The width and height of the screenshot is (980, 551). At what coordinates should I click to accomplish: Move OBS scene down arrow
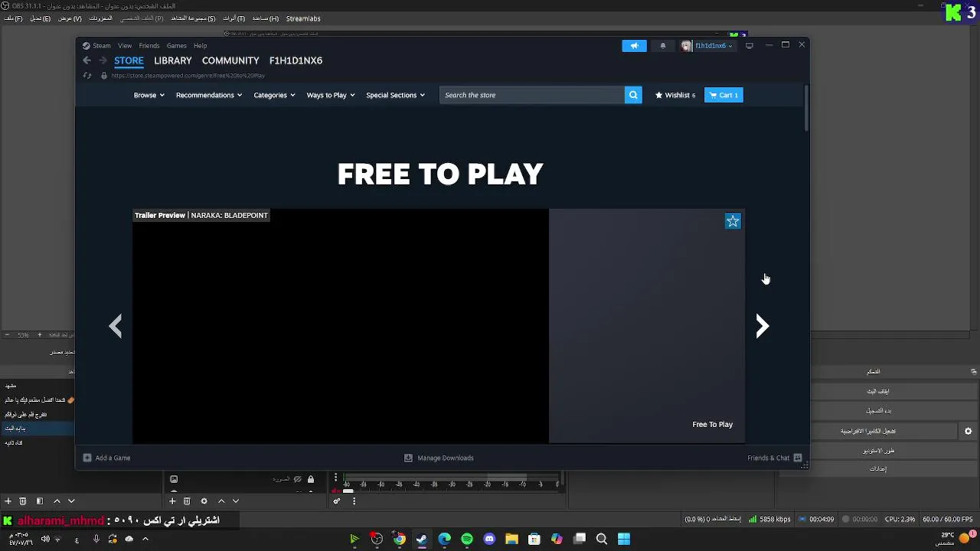(71, 501)
